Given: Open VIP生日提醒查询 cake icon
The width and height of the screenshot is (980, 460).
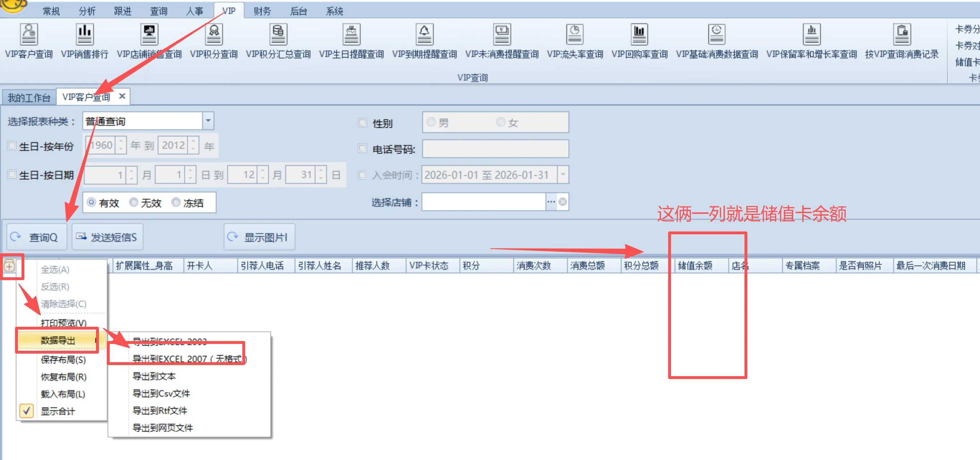Looking at the screenshot, I should point(351,35).
